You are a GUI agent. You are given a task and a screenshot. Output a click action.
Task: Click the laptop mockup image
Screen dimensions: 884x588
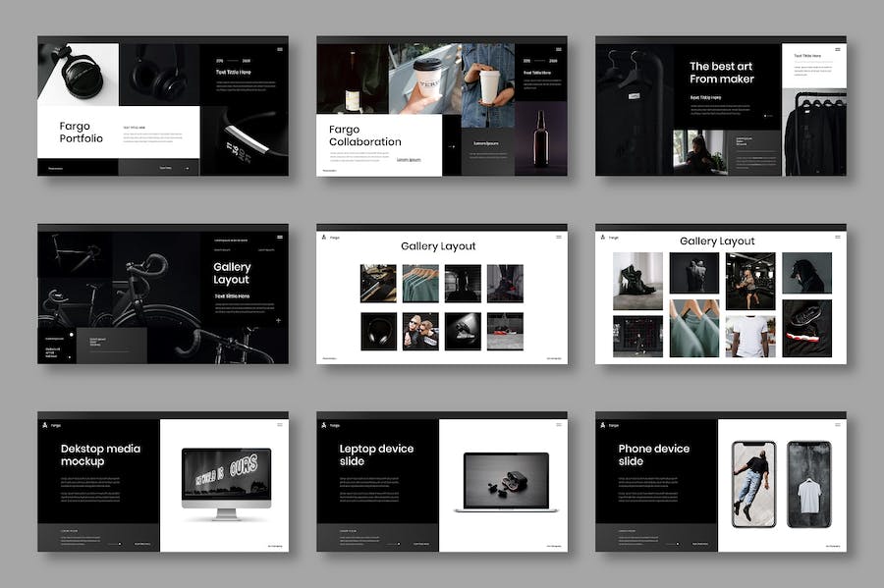505,481
